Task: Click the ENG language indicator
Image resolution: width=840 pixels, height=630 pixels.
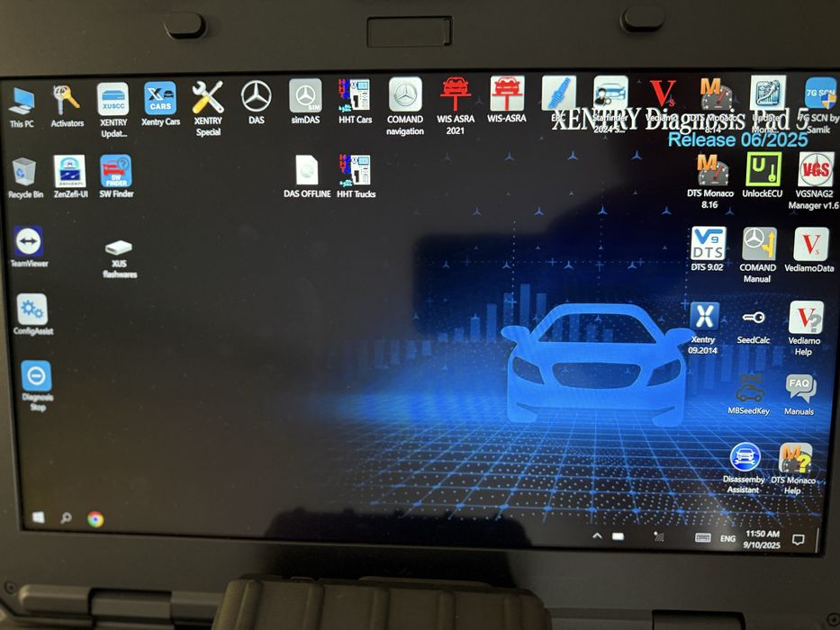Action: pos(728,538)
